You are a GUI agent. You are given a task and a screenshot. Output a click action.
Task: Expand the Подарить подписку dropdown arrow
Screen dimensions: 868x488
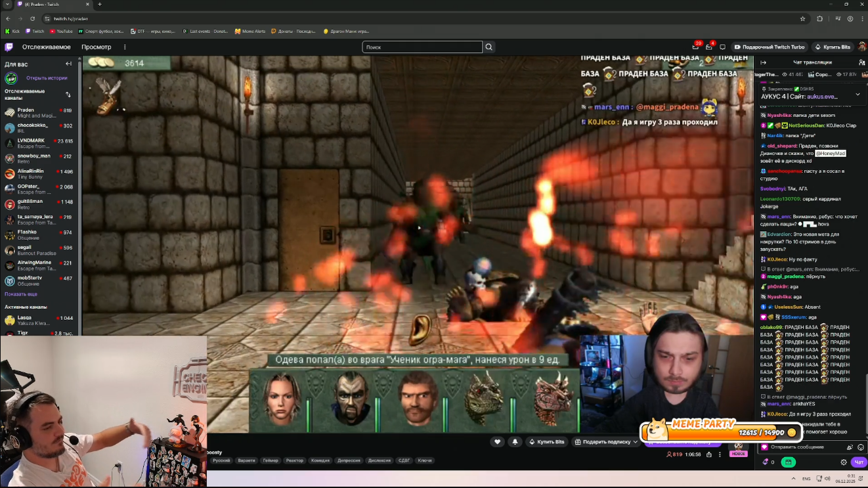pyautogui.click(x=635, y=442)
